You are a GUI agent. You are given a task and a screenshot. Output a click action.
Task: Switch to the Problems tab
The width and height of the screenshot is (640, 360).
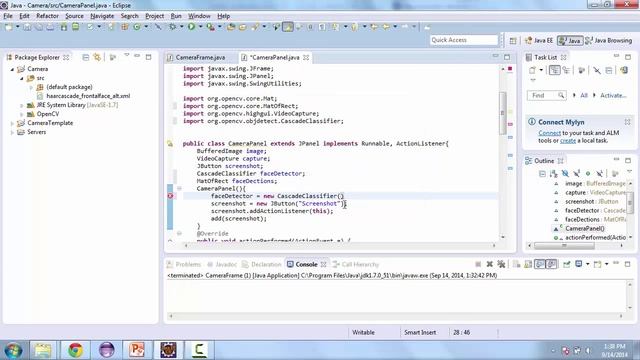click(x=184, y=264)
